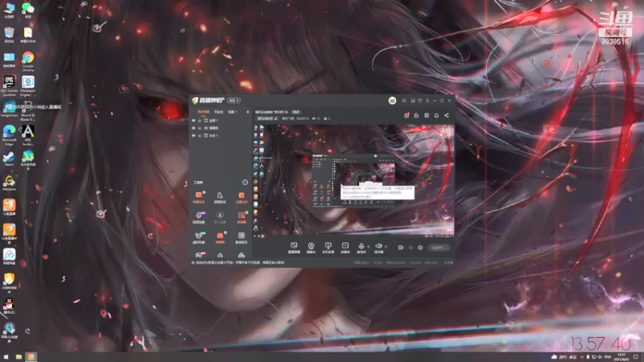Open the notification center in the taskbar

[636, 357]
